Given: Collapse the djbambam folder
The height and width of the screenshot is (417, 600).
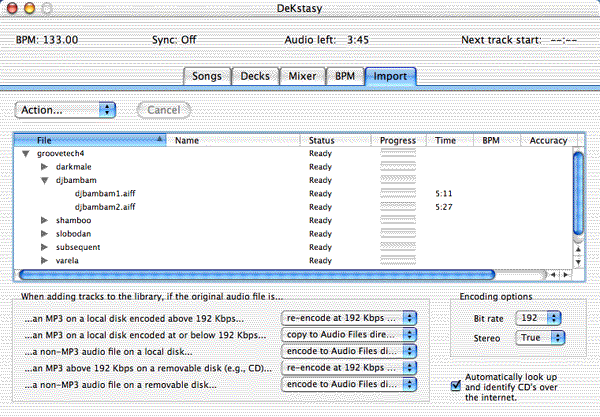Looking at the screenshot, I should 45,181.
